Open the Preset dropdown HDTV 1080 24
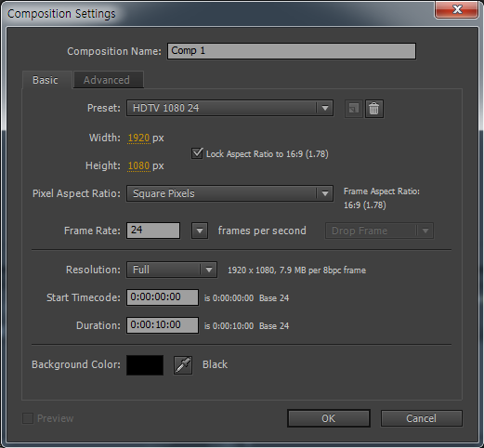Screen dimensions: 484x448 coord(229,108)
